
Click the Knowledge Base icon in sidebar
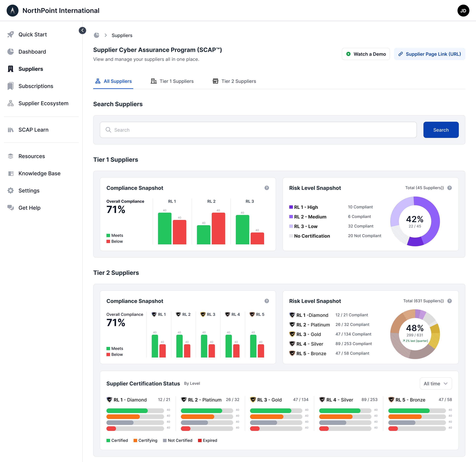coord(10,173)
